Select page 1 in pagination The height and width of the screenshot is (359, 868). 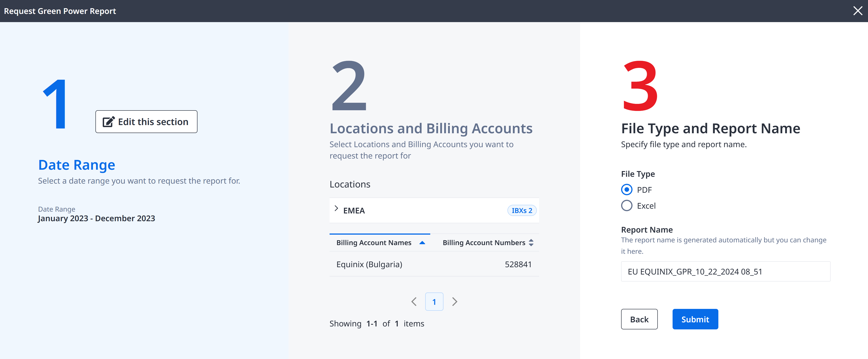click(x=434, y=302)
